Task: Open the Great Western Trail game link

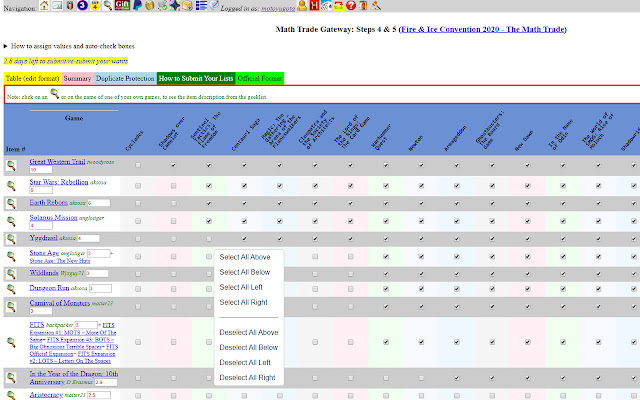Action: coord(57,162)
